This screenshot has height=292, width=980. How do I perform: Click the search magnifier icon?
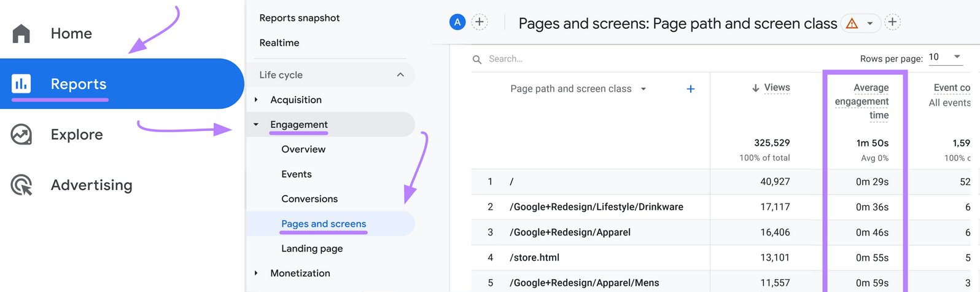pyautogui.click(x=477, y=60)
